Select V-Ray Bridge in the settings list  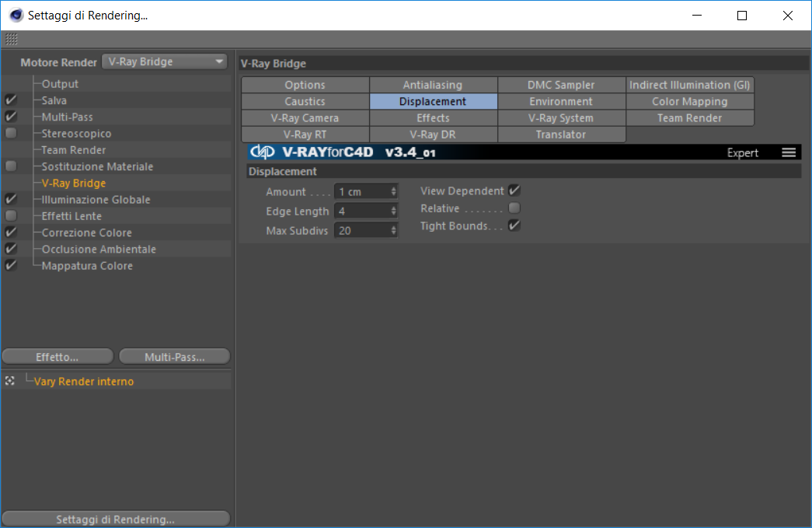tap(74, 184)
